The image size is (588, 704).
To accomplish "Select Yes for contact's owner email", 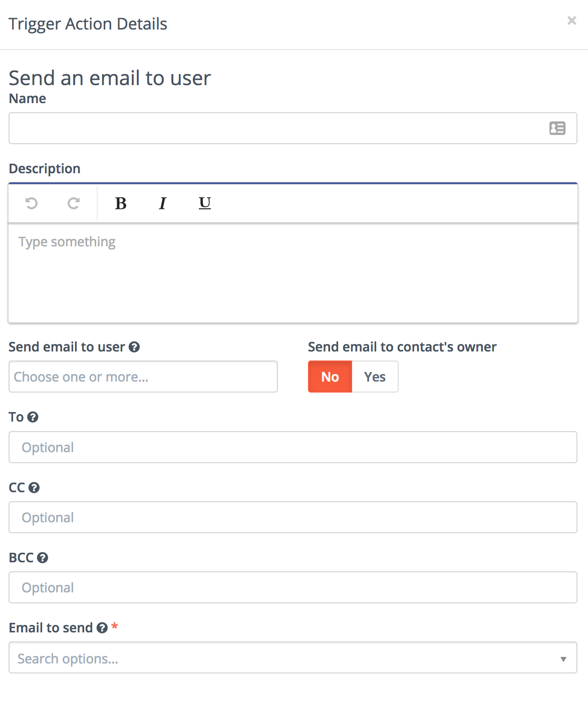I will (375, 377).
